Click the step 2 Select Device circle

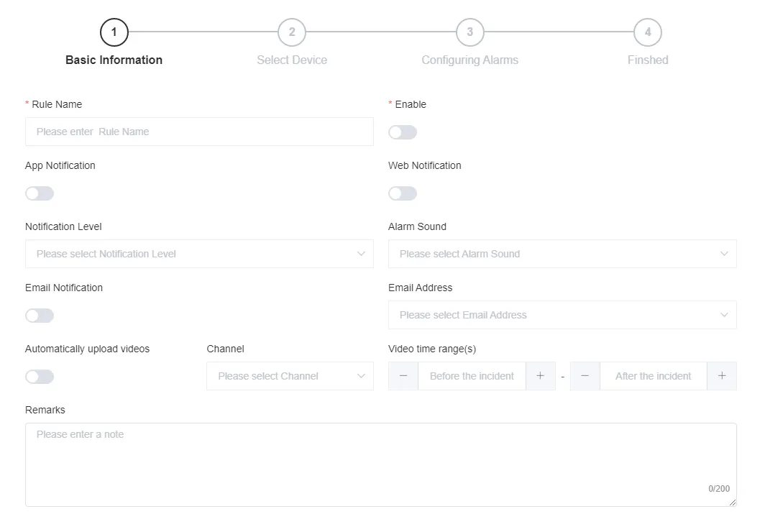pyautogui.click(x=292, y=32)
